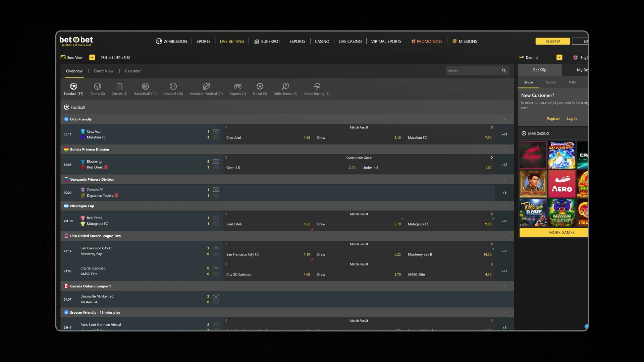This screenshot has height=362, width=644.
Task: Open Euro View dropdown arrow
Action: 92,57
